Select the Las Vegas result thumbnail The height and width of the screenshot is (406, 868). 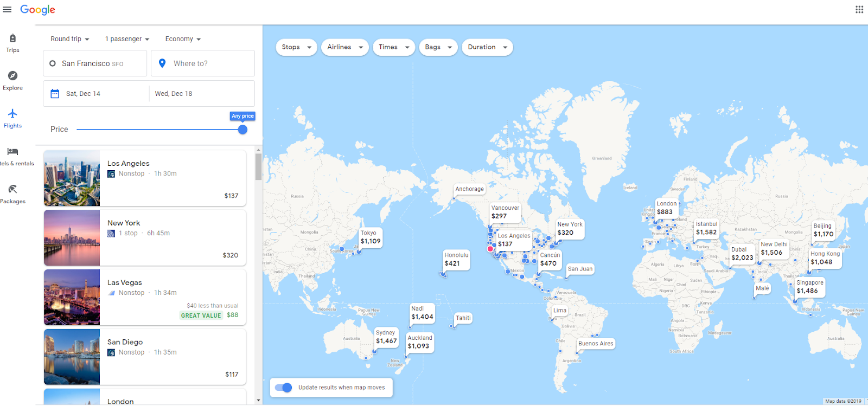pyautogui.click(x=72, y=298)
